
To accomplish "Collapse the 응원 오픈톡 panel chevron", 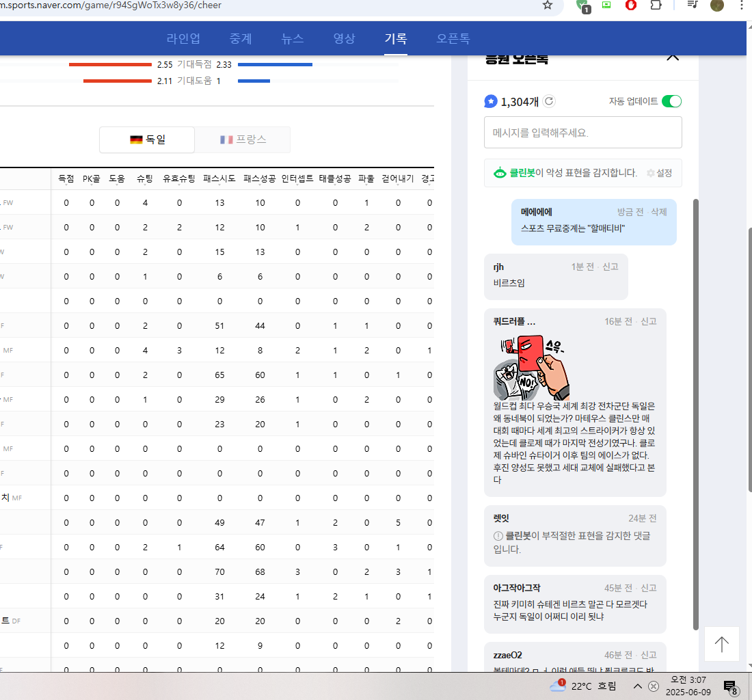I will [673, 57].
